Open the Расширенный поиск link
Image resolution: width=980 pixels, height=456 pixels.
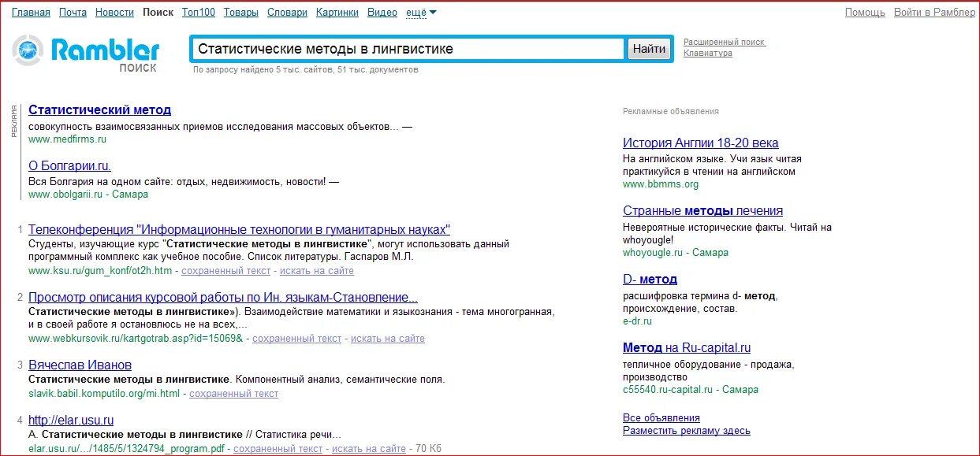click(x=725, y=43)
